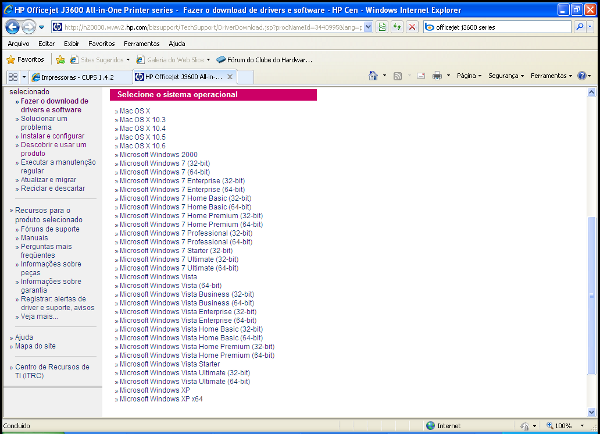The image size is (600, 434).
Task: Open the Galeria do Web Slice link
Action: click(x=173, y=60)
